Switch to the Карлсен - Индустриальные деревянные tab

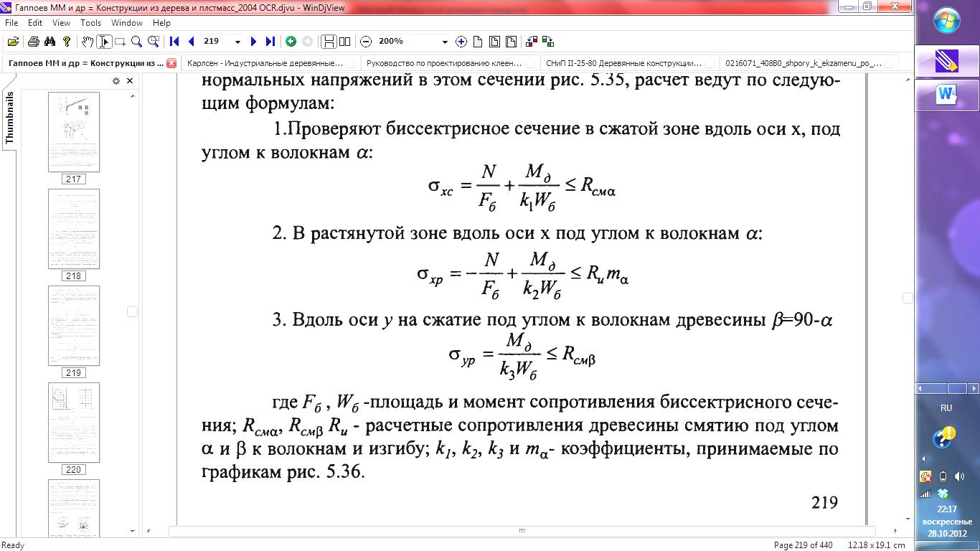270,63
